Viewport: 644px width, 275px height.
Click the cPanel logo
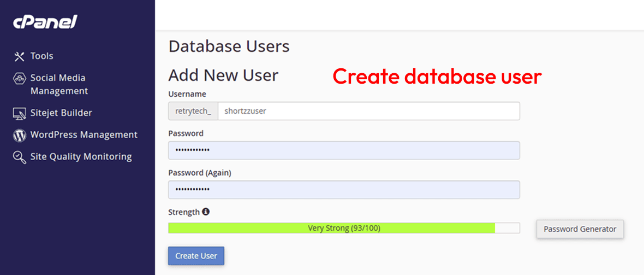(x=45, y=22)
